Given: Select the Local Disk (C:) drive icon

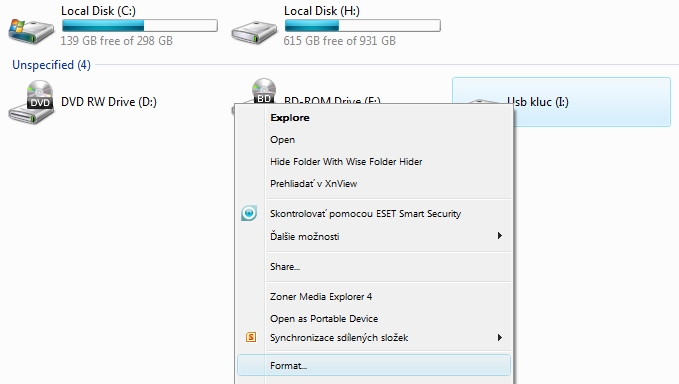Looking at the screenshot, I should tap(31, 31).
